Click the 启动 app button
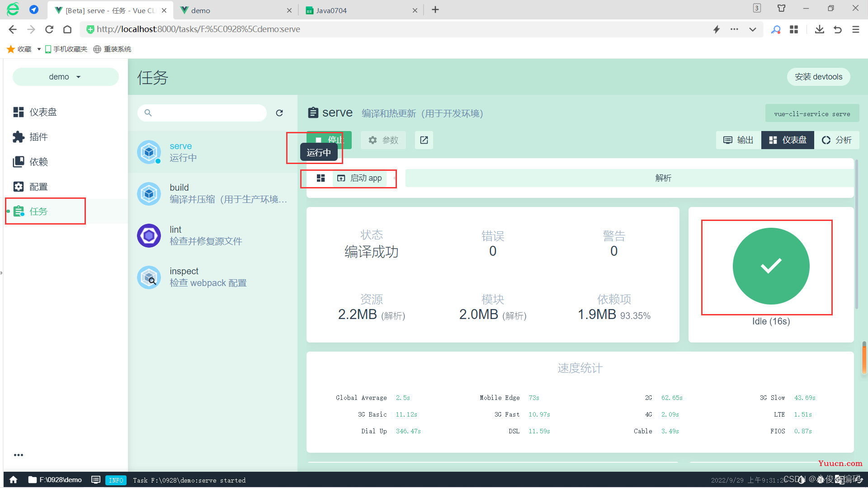 (x=360, y=178)
